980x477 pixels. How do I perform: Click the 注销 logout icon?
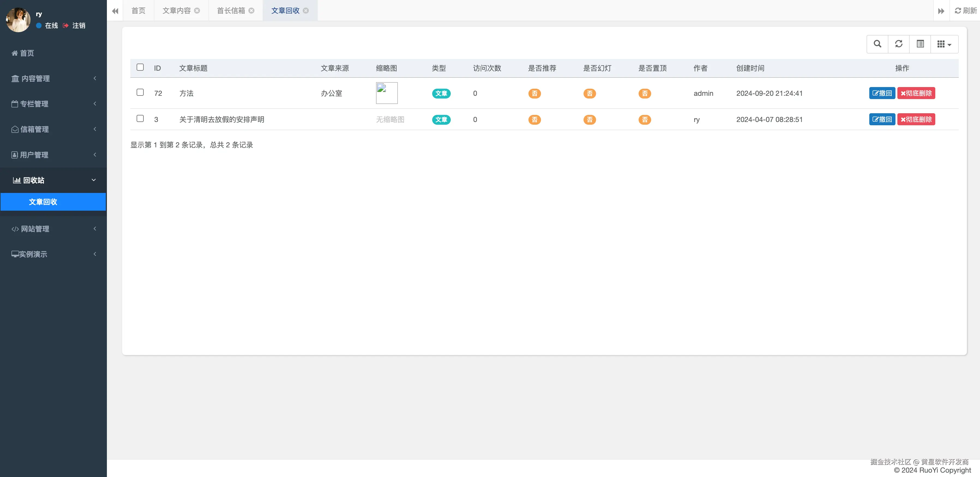coord(66,25)
